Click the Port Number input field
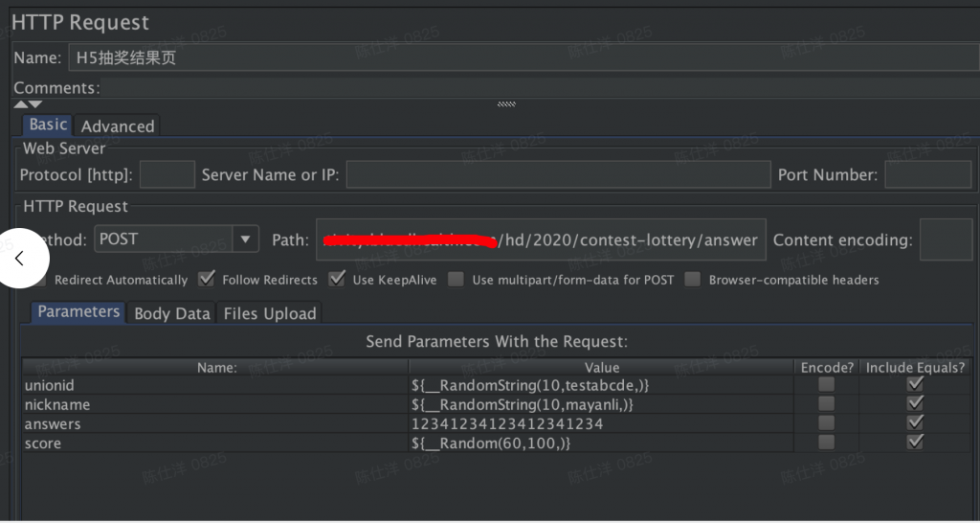Viewport: 980px width, 523px height. coord(927,175)
